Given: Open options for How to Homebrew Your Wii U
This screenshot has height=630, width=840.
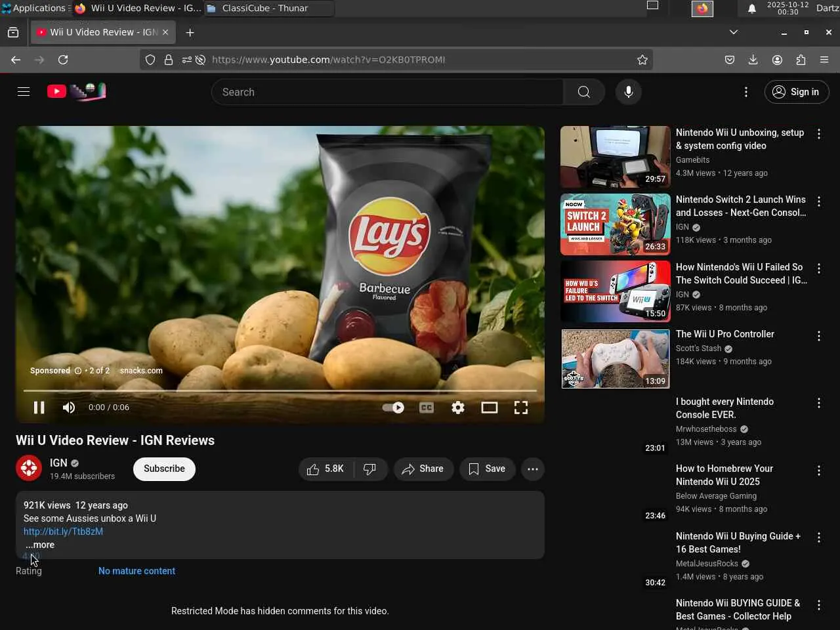Looking at the screenshot, I should [818, 471].
